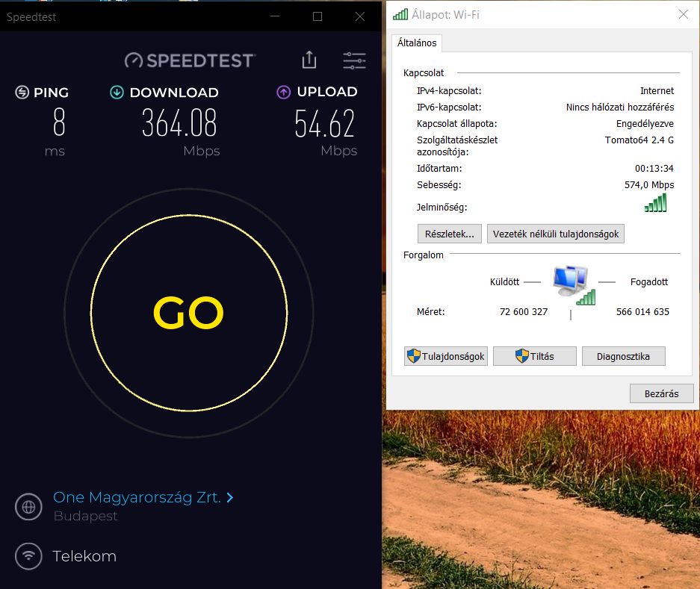Open Vezeték nélküli tulajdonságok
This screenshot has width=700, height=589.
click(556, 234)
